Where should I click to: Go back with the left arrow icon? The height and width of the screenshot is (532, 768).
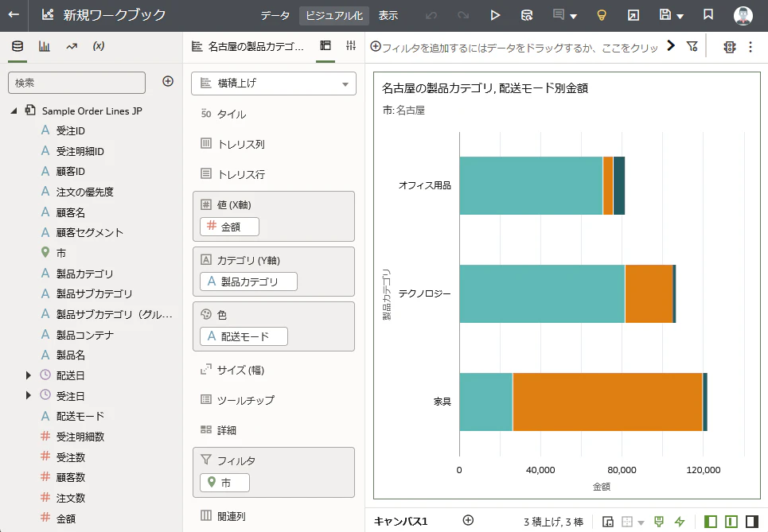pos(14,14)
